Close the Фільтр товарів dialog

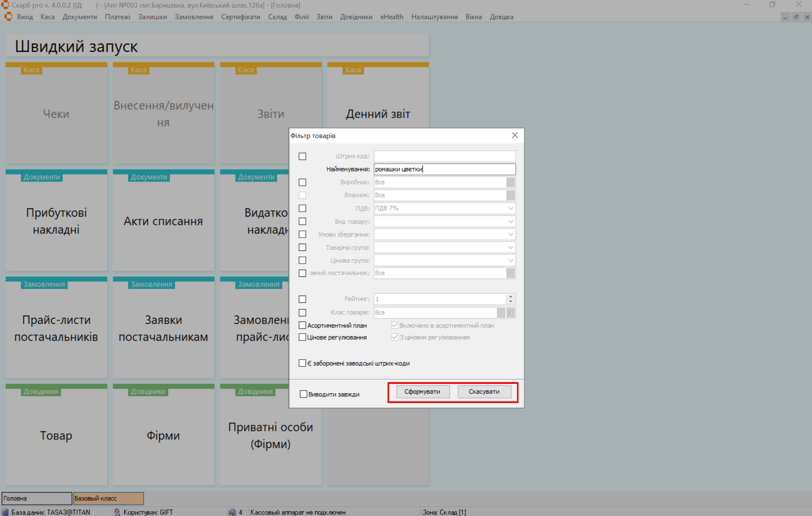click(515, 135)
